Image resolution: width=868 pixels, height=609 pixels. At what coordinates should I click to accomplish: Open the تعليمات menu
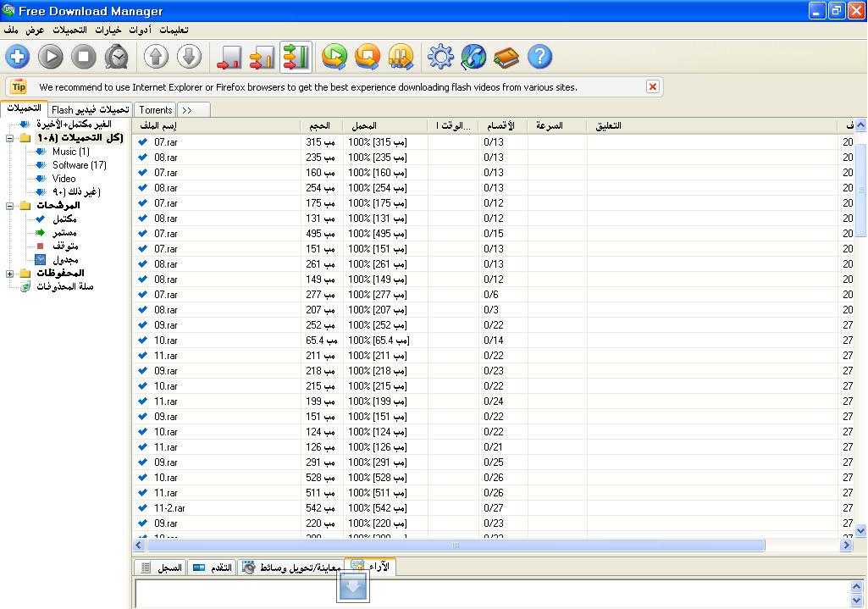174,30
